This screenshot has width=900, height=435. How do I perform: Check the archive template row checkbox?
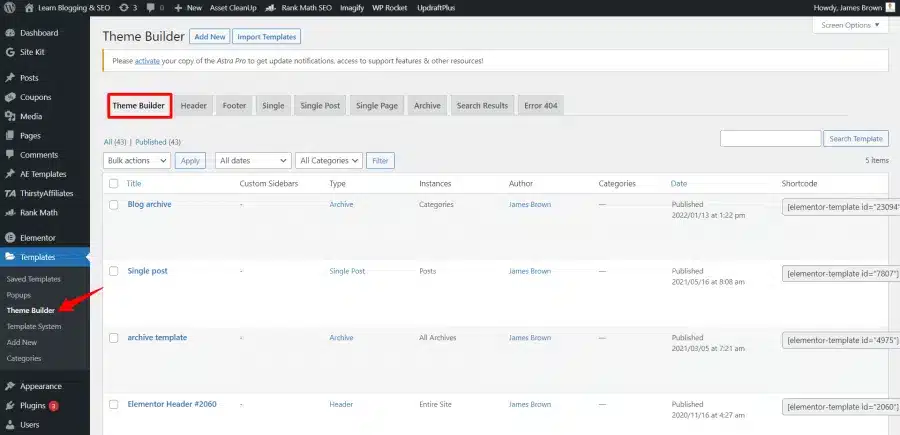[x=114, y=338]
